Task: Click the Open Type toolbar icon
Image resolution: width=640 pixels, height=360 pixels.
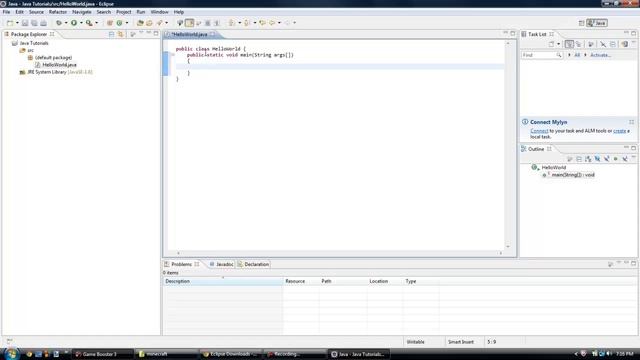Action: click(140, 23)
